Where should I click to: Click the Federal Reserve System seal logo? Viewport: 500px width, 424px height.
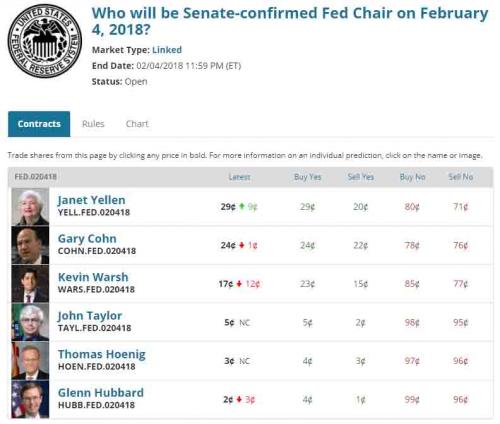point(45,41)
